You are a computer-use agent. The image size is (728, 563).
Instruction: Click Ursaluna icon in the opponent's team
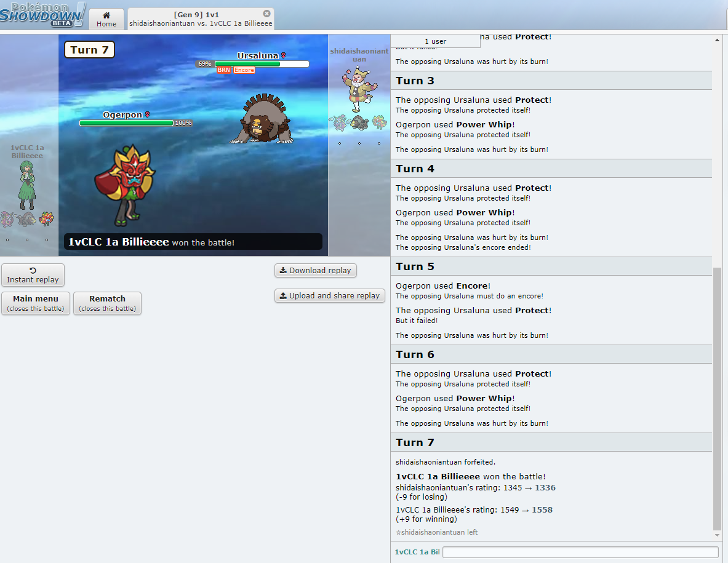359,123
